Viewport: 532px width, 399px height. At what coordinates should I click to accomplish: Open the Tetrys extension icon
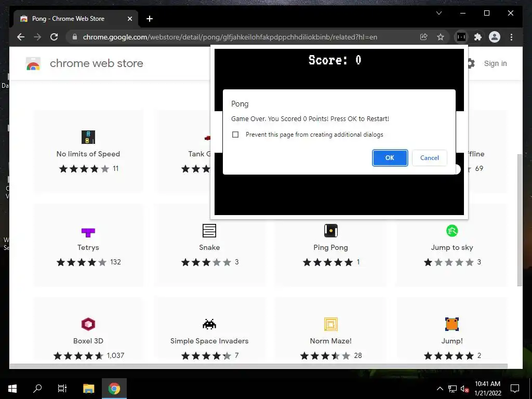[x=88, y=232]
